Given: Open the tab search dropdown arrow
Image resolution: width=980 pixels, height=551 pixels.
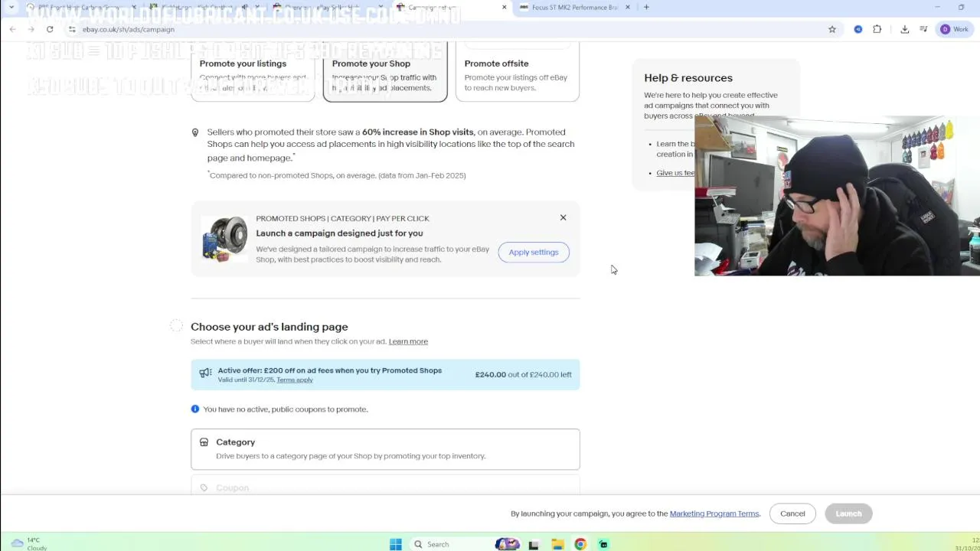Looking at the screenshot, I should pyautogui.click(x=11, y=8).
